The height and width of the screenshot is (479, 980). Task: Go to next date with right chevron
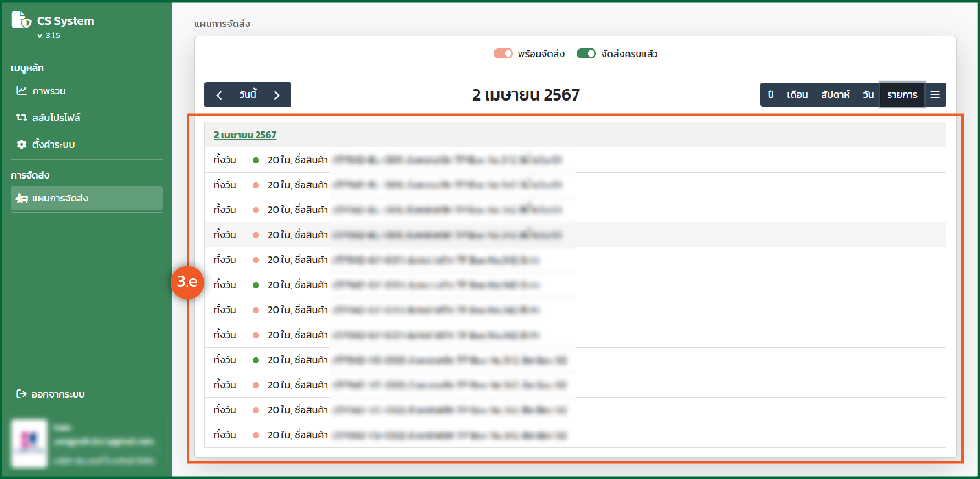(x=277, y=95)
